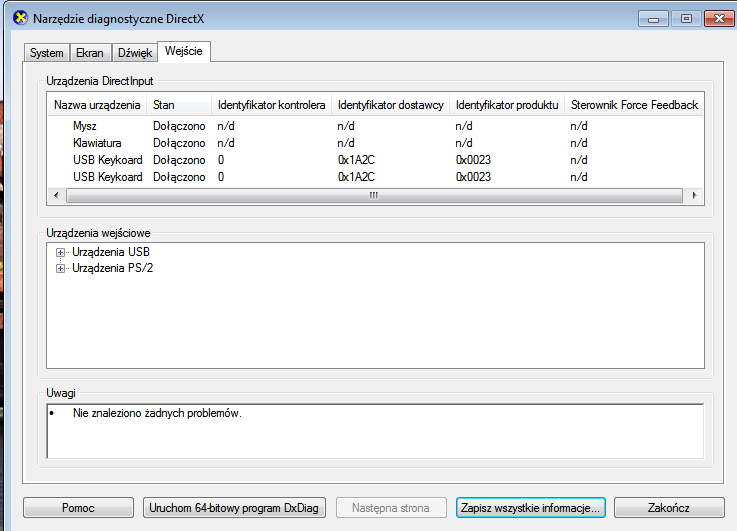The width and height of the screenshot is (737, 531).
Task: Click the DirectX yellow X title bar icon
Action: pyautogui.click(x=21, y=18)
